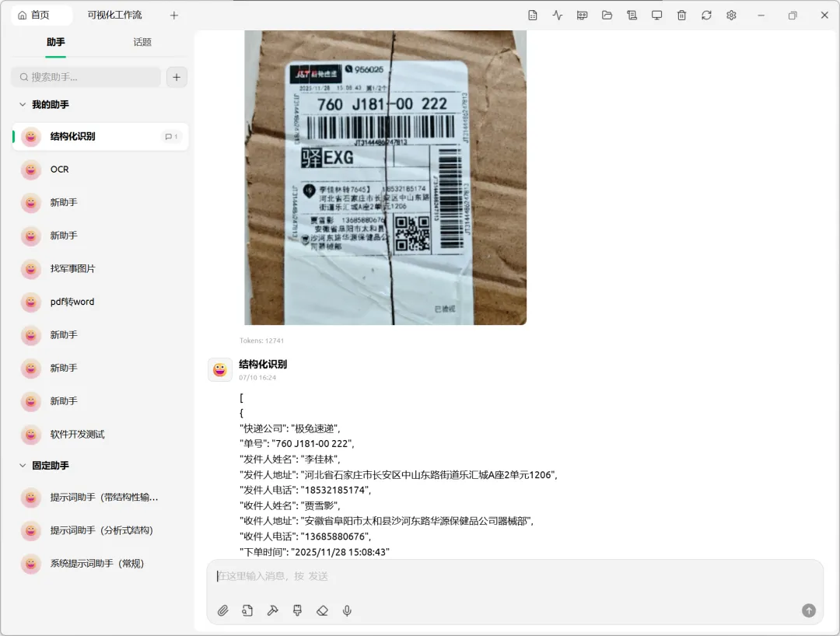Open the 软件开发测试 assistant
The height and width of the screenshot is (636, 840).
[100, 434]
